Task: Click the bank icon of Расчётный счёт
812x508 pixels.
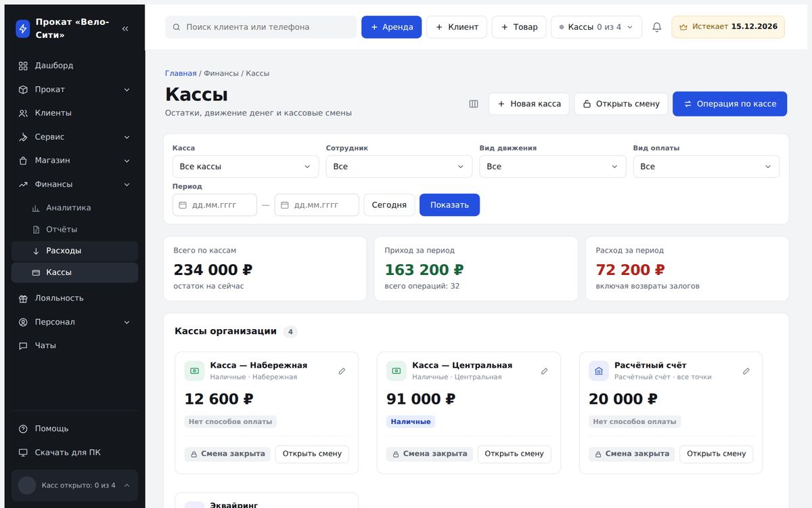Action: pyautogui.click(x=599, y=371)
